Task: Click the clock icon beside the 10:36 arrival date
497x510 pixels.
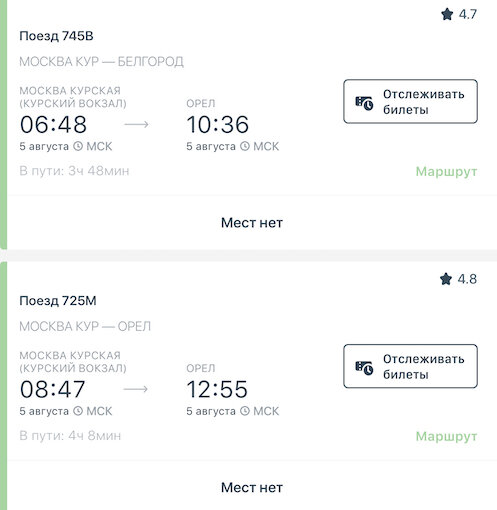Action: pos(245,146)
